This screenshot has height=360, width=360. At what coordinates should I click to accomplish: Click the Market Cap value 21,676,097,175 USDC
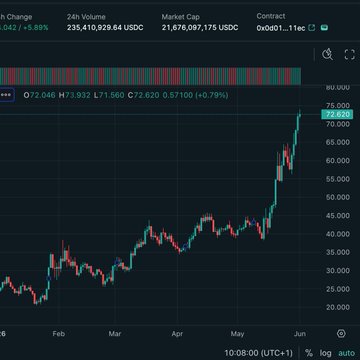[x=200, y=28]
